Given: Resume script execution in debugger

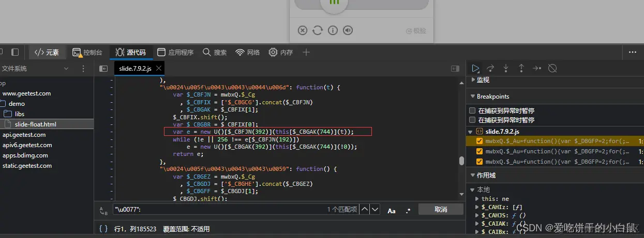Looking at the screenshot, I should tap(475, 68).
